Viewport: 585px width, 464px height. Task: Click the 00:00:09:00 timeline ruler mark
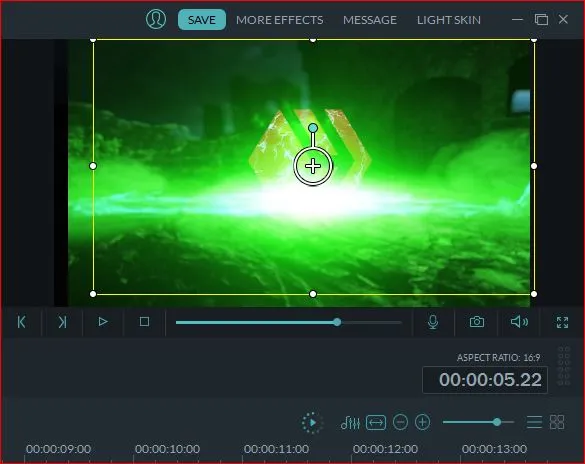point(59,449)
